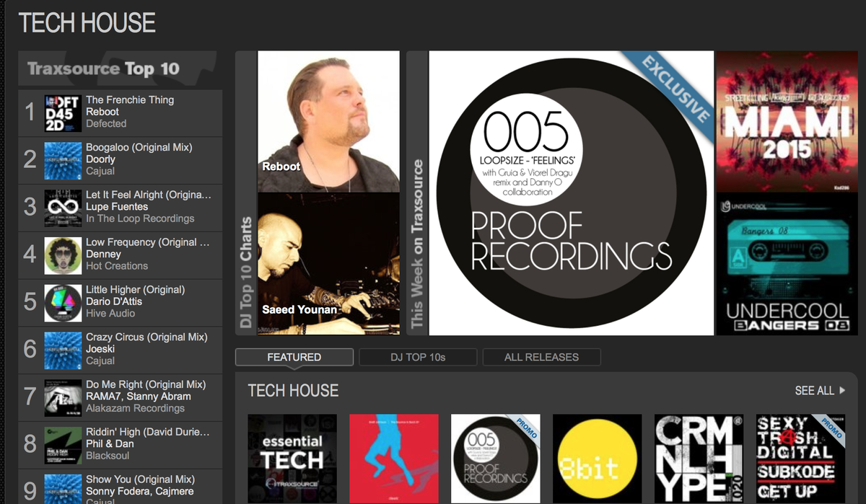Screen dimensions: 866x504
Task: Open Joeski artist link
Action: tap(100, 349)
